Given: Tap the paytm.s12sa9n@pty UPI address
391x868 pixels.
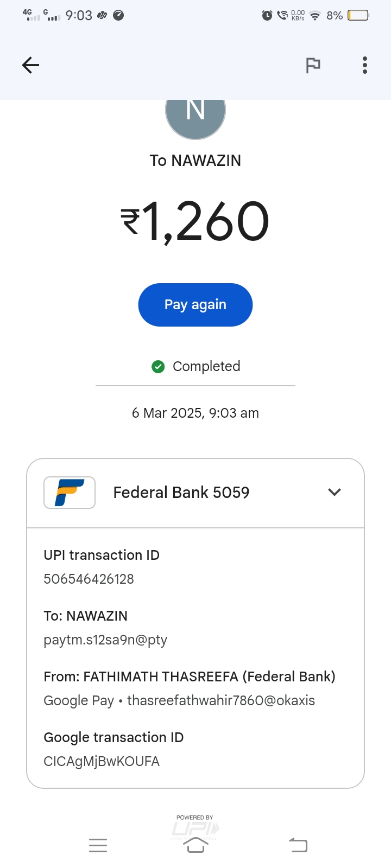Looking at the screenshot, I should pos(105,640).
